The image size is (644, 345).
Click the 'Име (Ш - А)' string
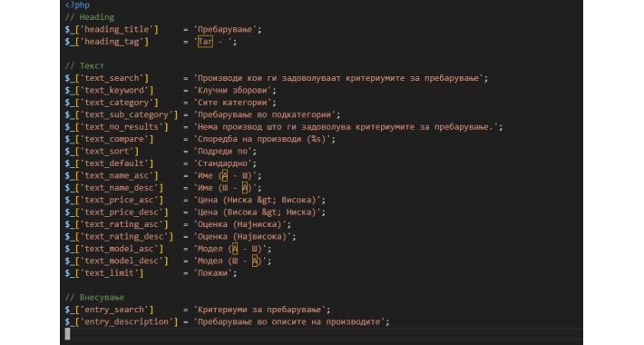click(225, 188)
